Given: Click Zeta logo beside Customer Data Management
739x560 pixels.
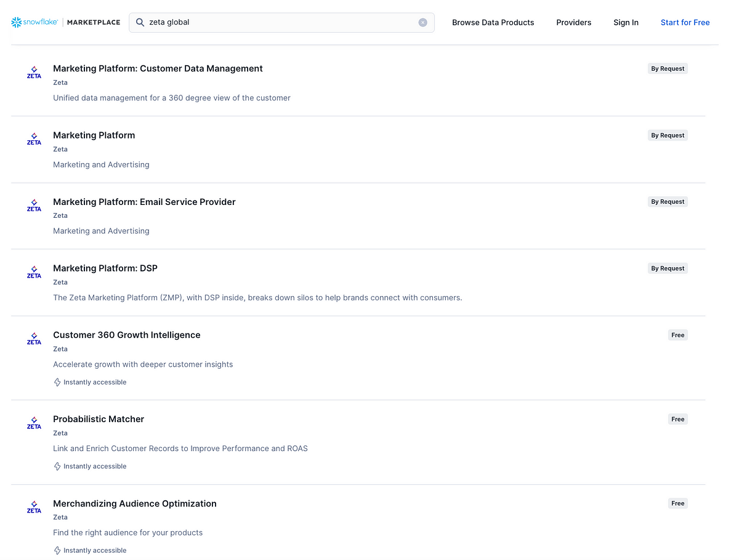Looking at the screenshot, I should pos(34,72).
